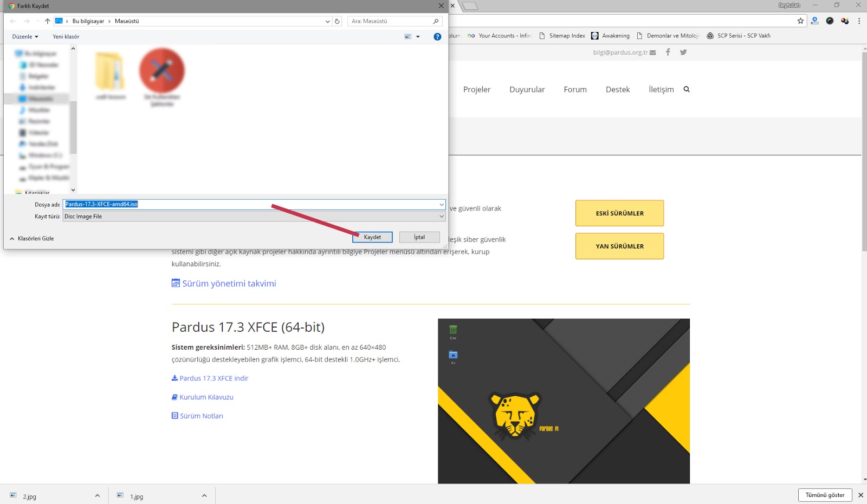Open the Pardus site search icon
Screen dimensions: 867x504
click(x=687, y=89)
